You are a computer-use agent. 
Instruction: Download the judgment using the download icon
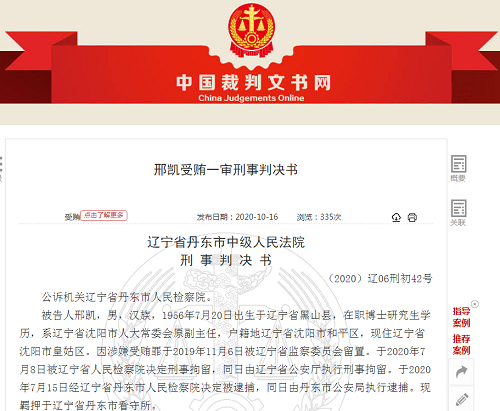[x=396, y=217]
